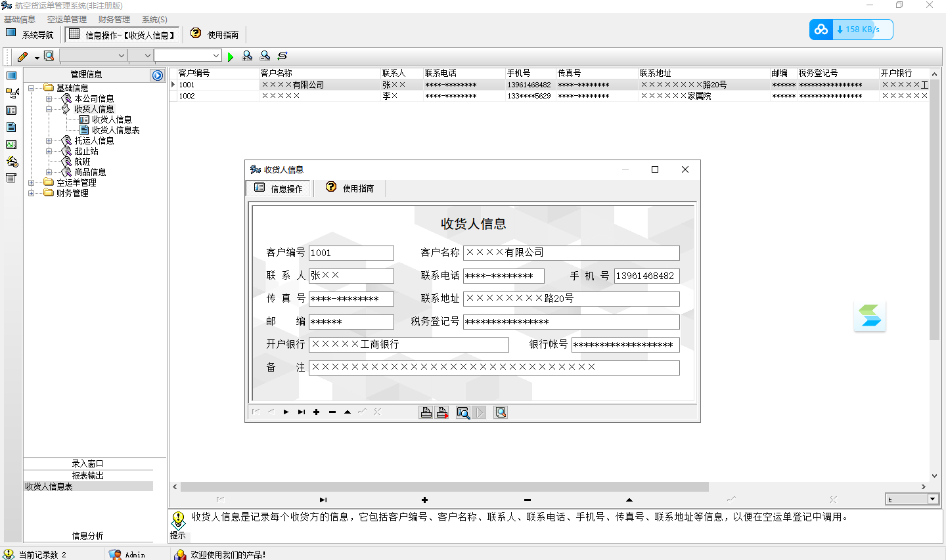Click the print icon in the dialog toolbar
The image size is (946, 560).
[x=426, y=412]
